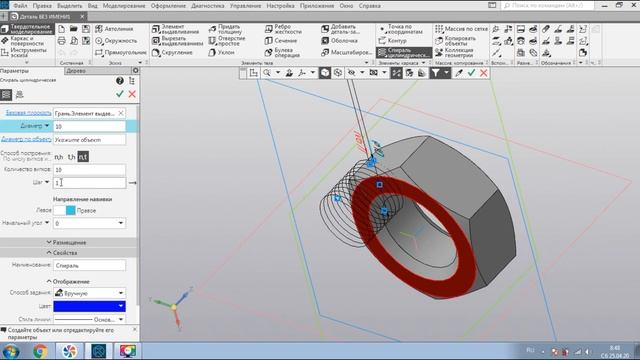Collapse the Отображение section

(68, 282)
